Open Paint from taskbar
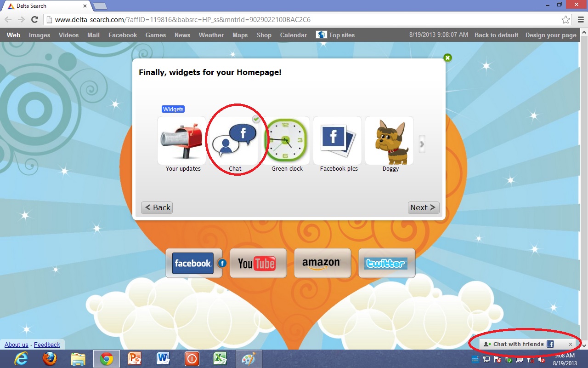 click(x=249, y=359)
